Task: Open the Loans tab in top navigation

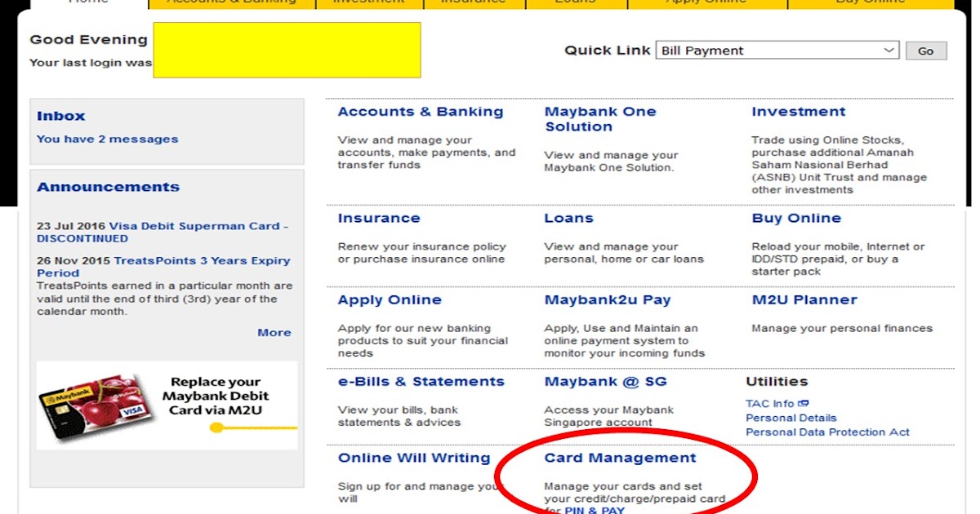Action: pyautogui.click(x=574, y=2)
